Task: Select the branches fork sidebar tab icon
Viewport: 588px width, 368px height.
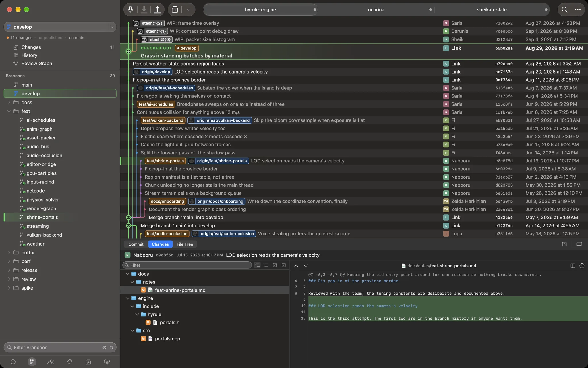Action: coord(32,362)
